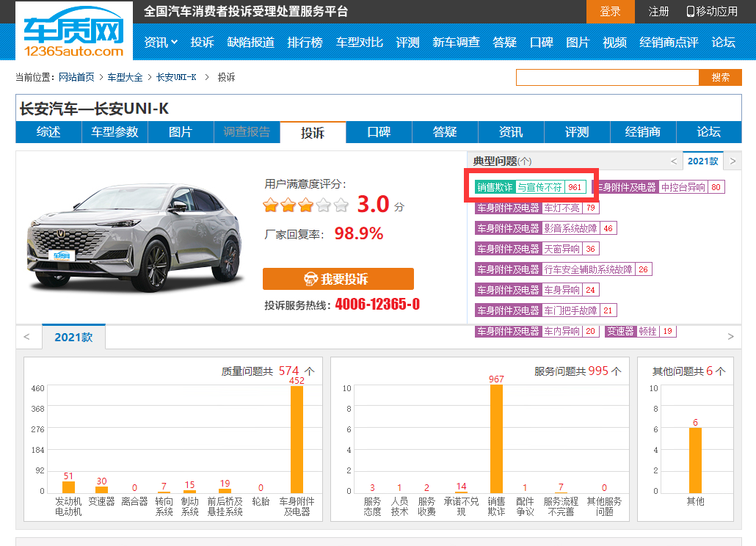Click 长安UNI-K breadcrumb link
The height and width of the screenshot is (546, 756).
click(176, 77)
